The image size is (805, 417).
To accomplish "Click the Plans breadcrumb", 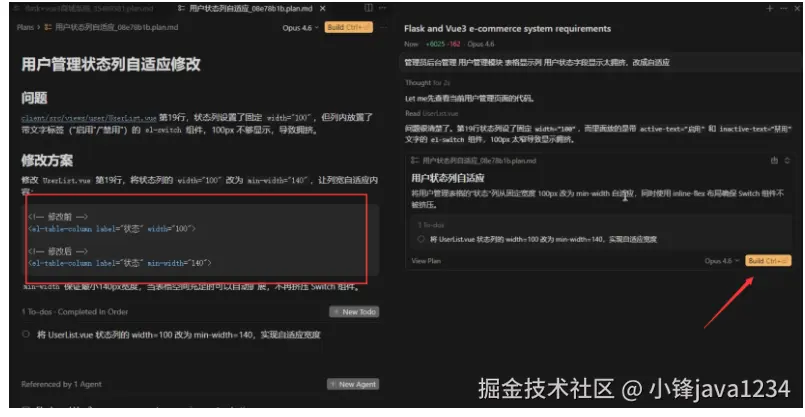I will (x=25, y=27).
